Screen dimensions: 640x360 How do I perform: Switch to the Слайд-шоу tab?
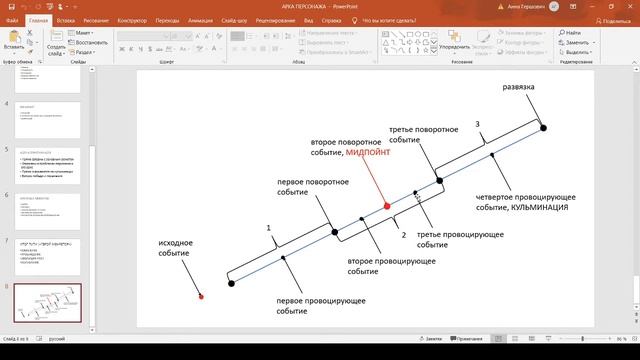[x=234, y=20]
